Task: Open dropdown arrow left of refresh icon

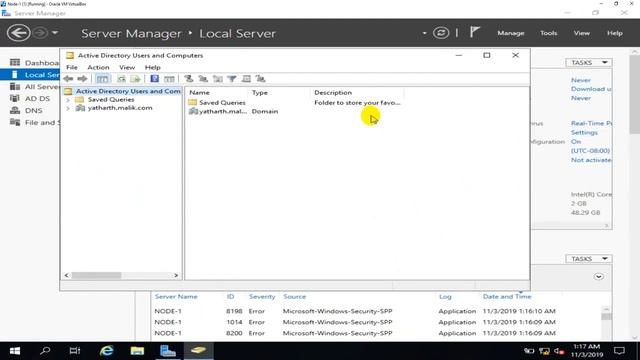Action: pos(424,33)
